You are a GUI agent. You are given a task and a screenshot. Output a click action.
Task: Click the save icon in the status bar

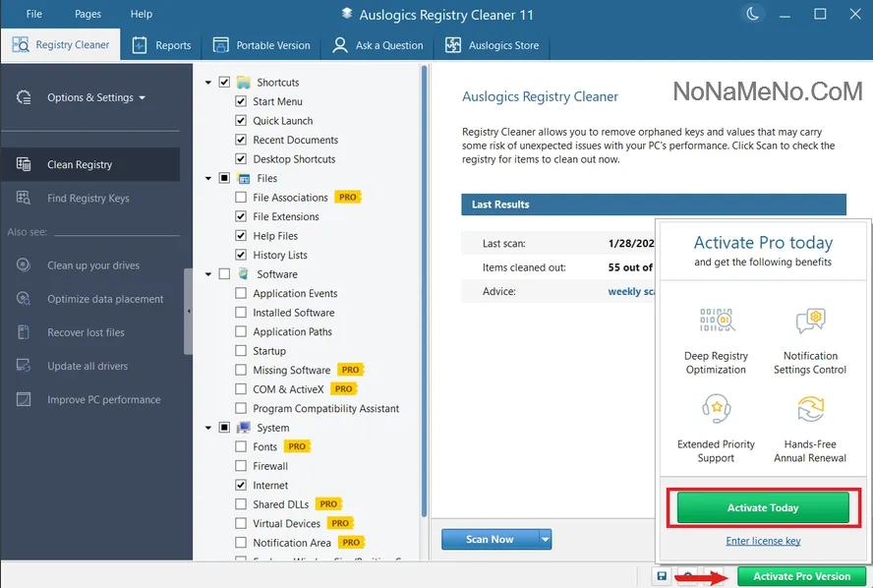(662, 576)
